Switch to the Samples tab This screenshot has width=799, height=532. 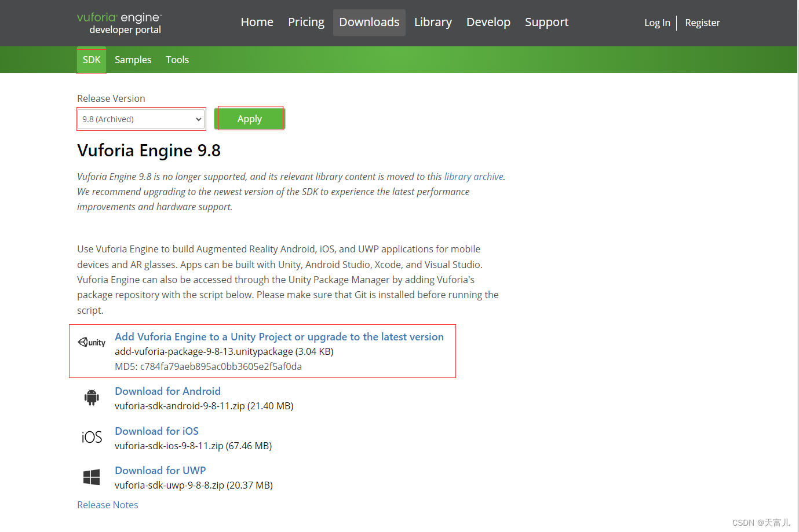(133, 60)
